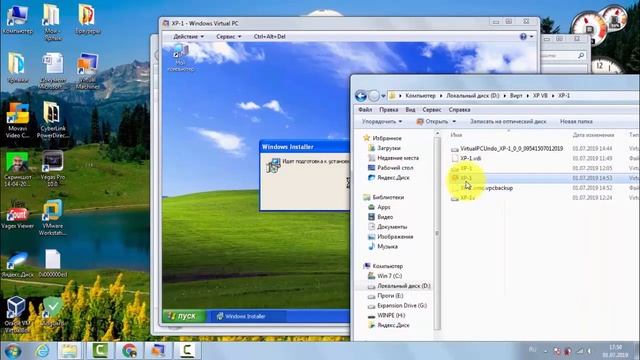Click XP пуск Start button
640x360 pixels.
tap(183, 316)
